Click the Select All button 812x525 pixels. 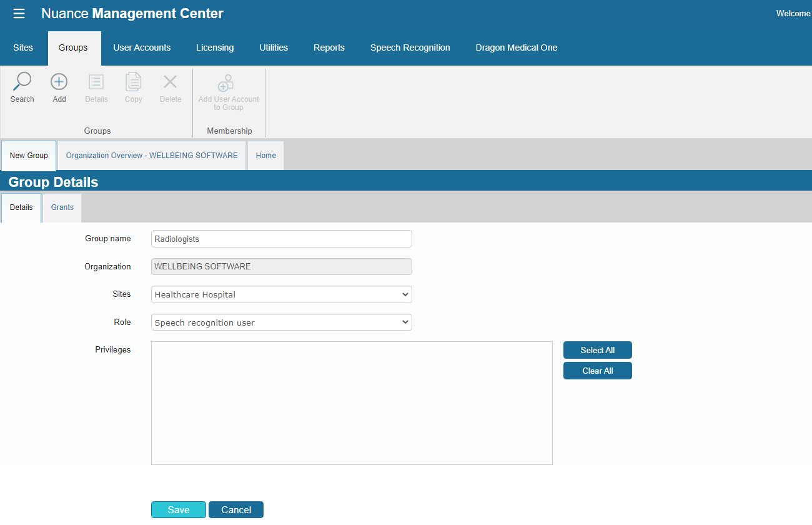(x=598, y=350)
